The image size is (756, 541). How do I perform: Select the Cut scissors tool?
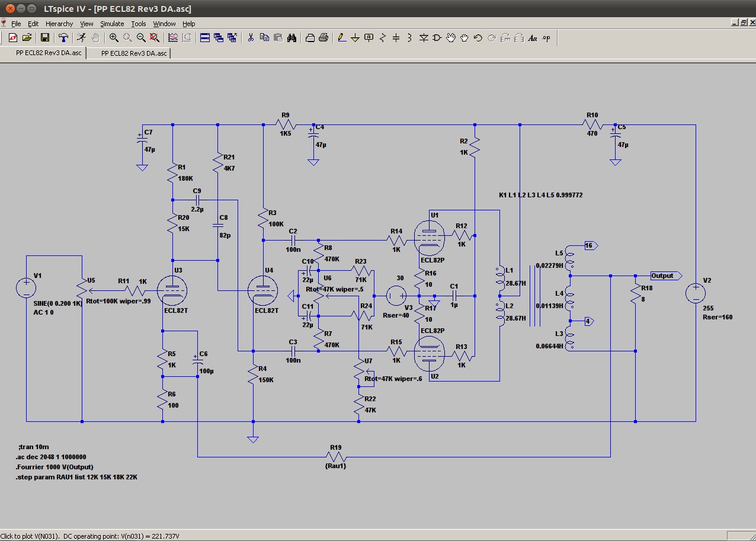click(251, 38)
